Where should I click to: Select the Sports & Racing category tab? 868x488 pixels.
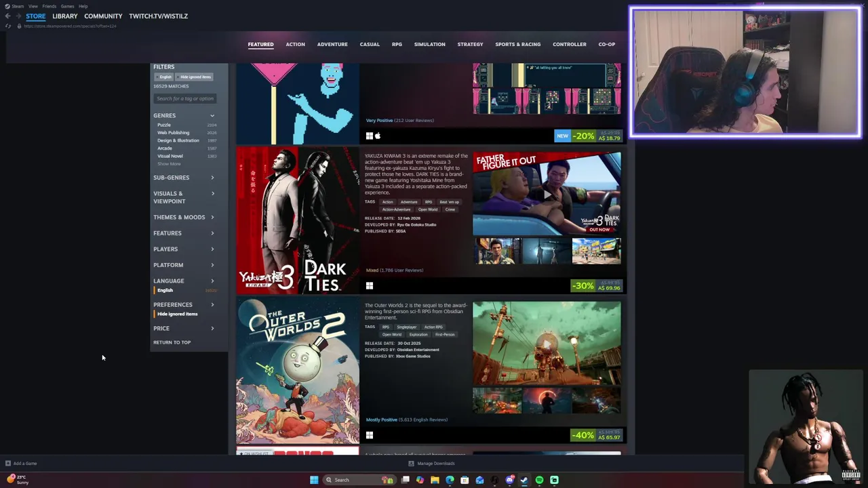tap(517, 44)
